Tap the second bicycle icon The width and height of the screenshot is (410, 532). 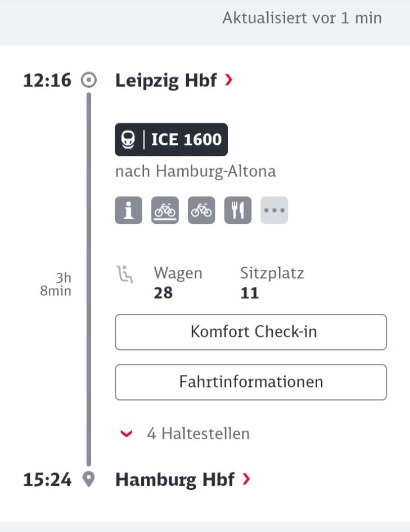pos(201,210)
